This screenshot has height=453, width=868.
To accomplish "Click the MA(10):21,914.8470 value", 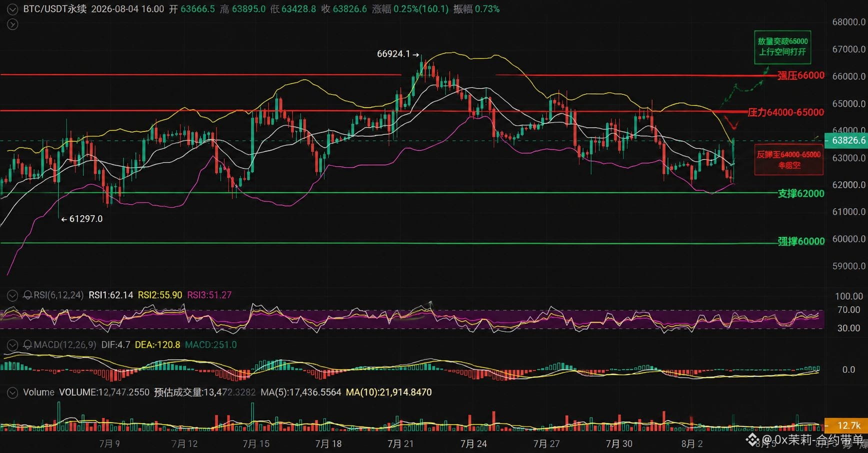I will click(x=389, y=392).
